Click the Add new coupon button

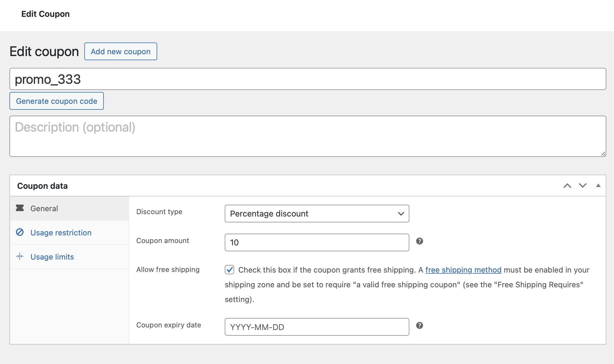tap(120, 51)
